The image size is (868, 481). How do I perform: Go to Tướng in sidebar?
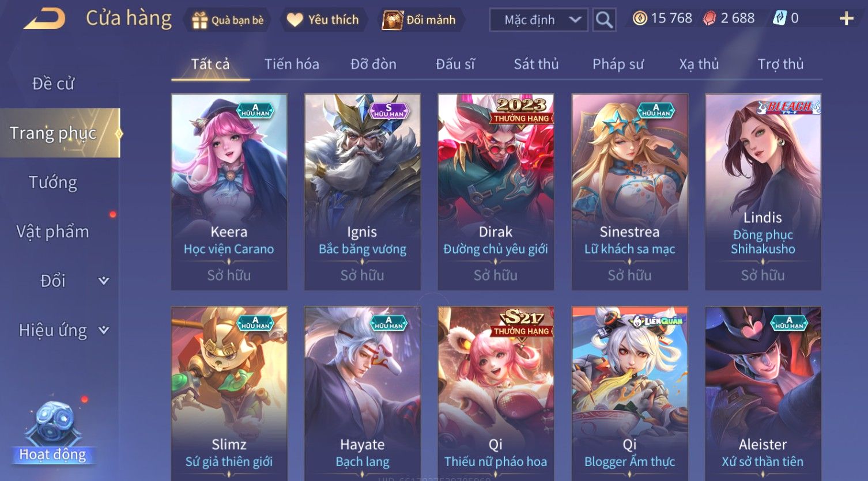(x=53, y=183)
